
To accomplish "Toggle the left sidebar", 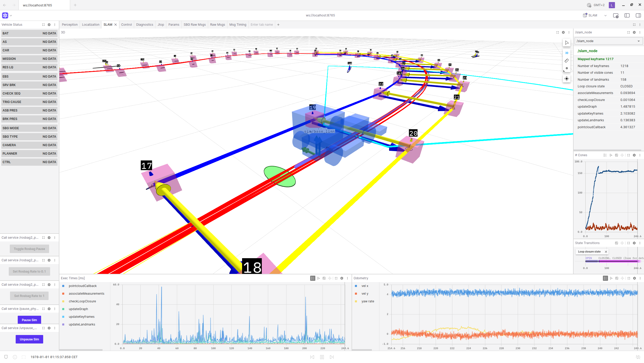I will [627, 15].
